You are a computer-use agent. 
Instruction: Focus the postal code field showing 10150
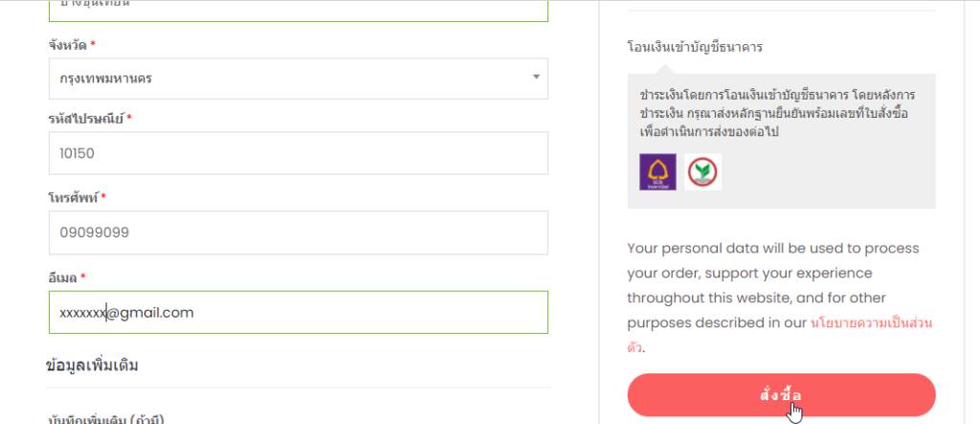[298, 153]
